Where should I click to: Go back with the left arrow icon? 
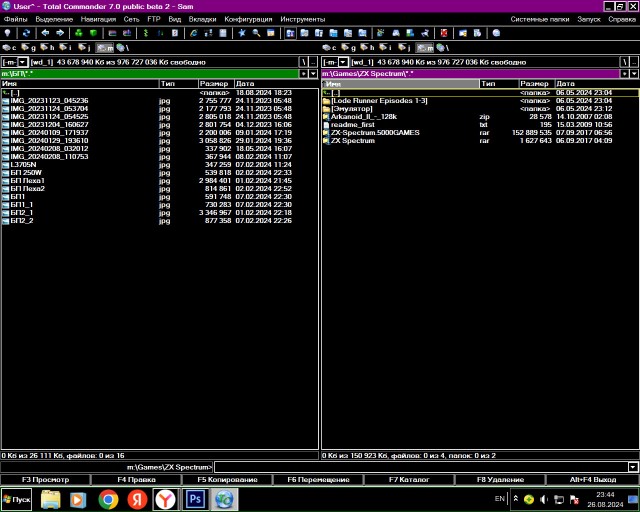click(45, 33)
